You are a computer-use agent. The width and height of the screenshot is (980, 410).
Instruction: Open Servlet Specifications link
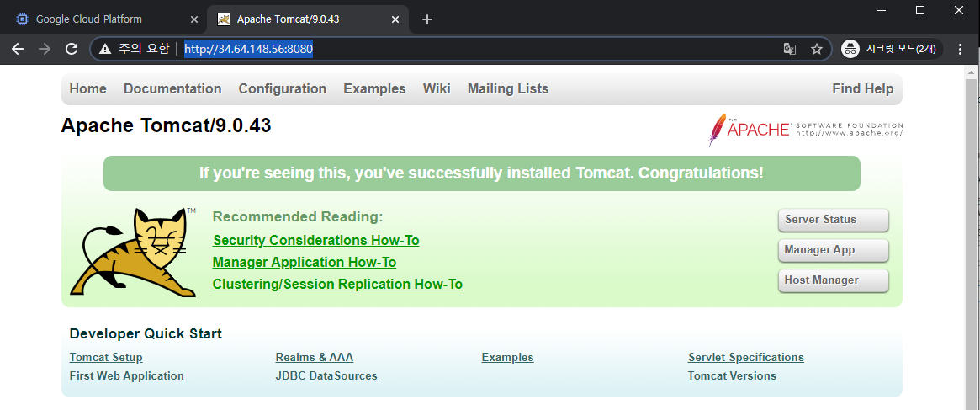(745, 358)
